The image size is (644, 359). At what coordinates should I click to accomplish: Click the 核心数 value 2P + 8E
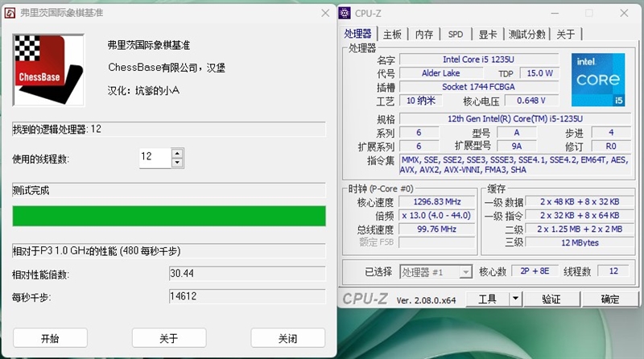[x=535, y=271]
